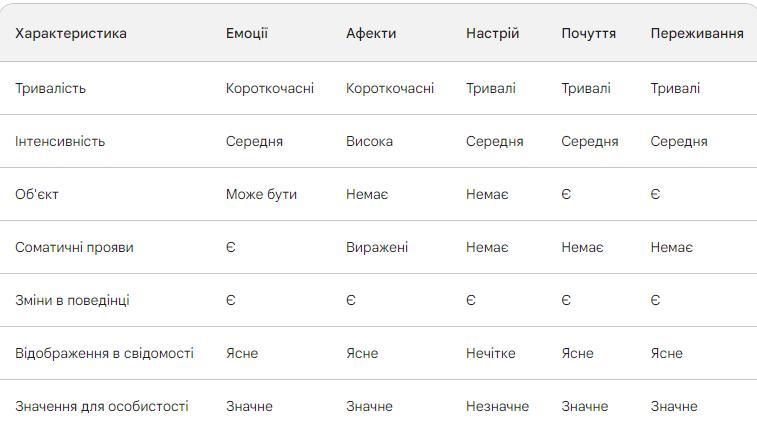The width and height of the screenshot is (757, 432).
Task: Select the "Висока" intensity cell
Action: click(x=369, y=141)
